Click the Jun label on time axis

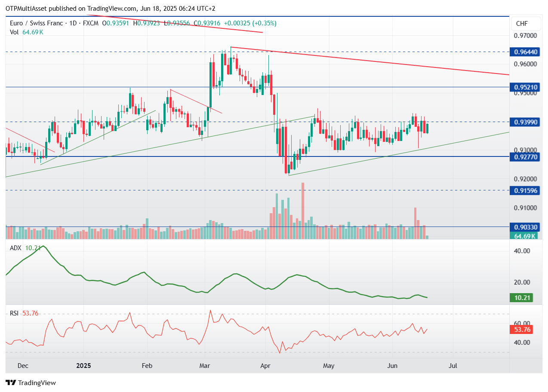coord(392,366)
